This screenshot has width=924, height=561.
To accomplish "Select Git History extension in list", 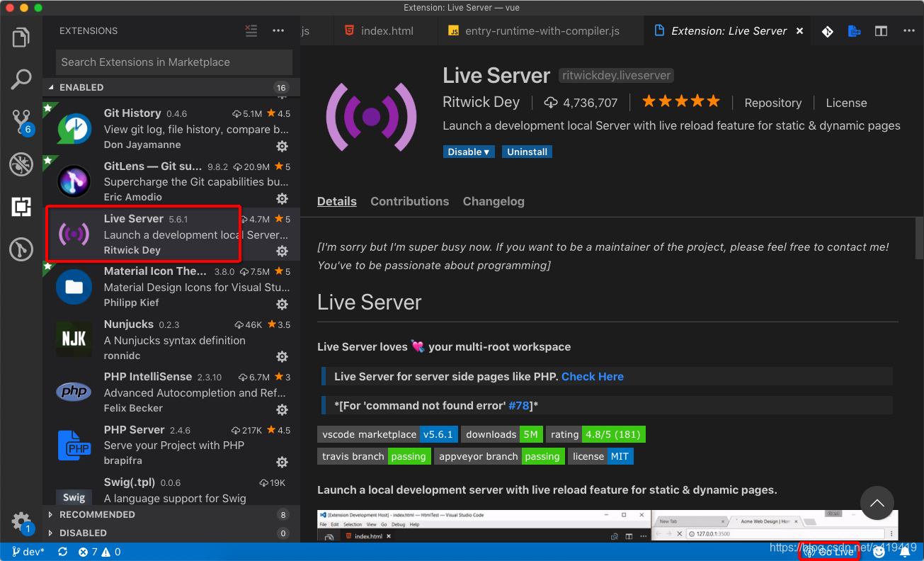I will [171, 129].
